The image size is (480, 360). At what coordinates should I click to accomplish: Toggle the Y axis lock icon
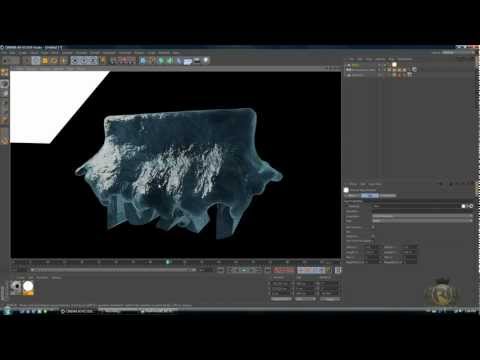click(x=84, y=60)
